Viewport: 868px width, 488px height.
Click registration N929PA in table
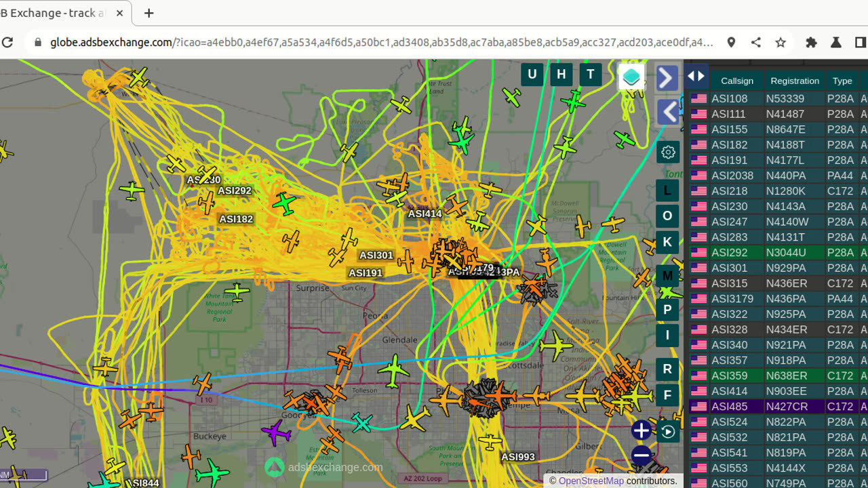pyautogui.click(x=786, y=268)
